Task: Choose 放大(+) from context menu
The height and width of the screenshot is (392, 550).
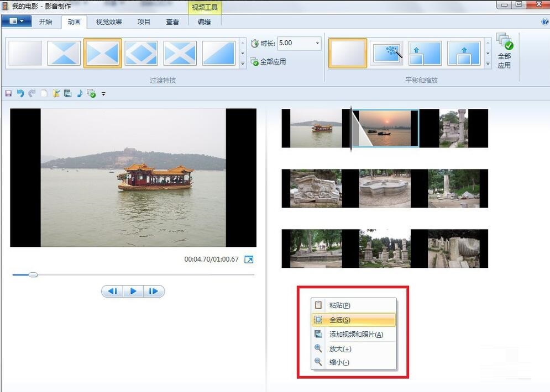Action: 354,348
